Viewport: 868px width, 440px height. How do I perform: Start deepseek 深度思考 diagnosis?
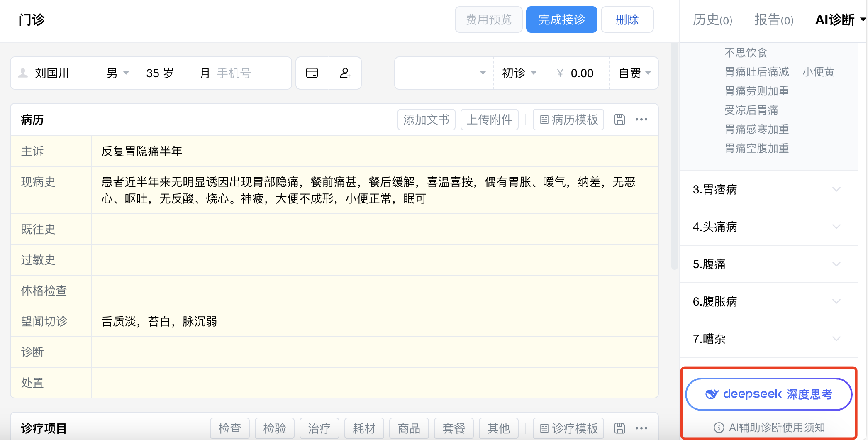pyautogui.click(x=768, y=394)
